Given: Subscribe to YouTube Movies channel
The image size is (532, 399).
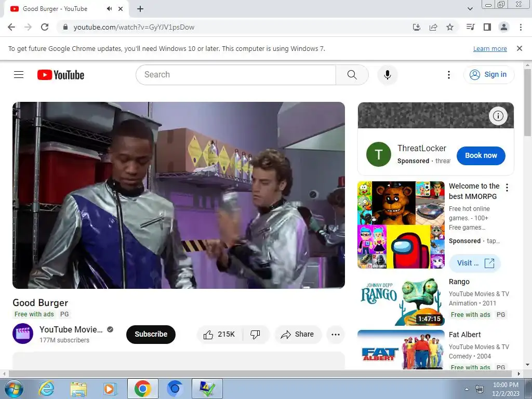Looking at the screenshot, I should pos(151,335).
